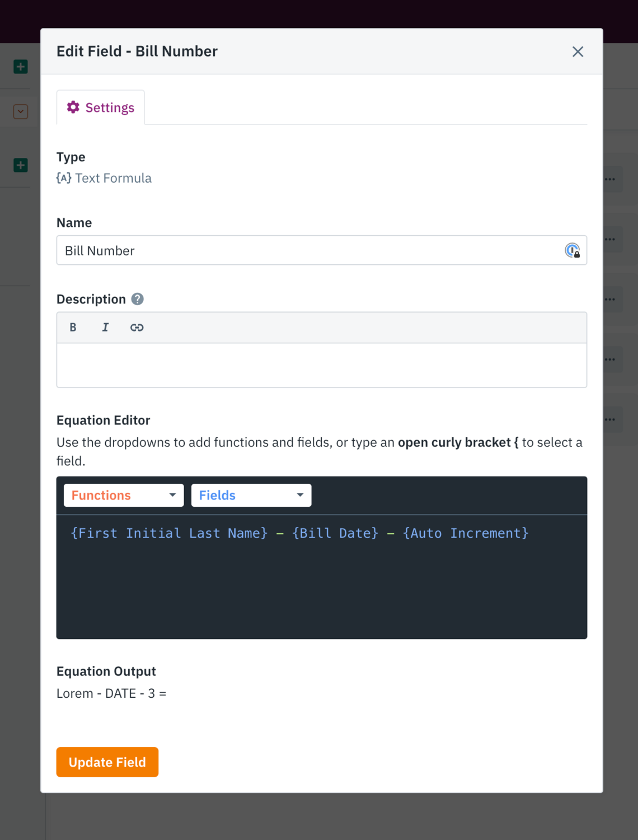Click the Description help question mark
Screen dimensions: 638x840
pyautogui.click(x=138, y=299)
